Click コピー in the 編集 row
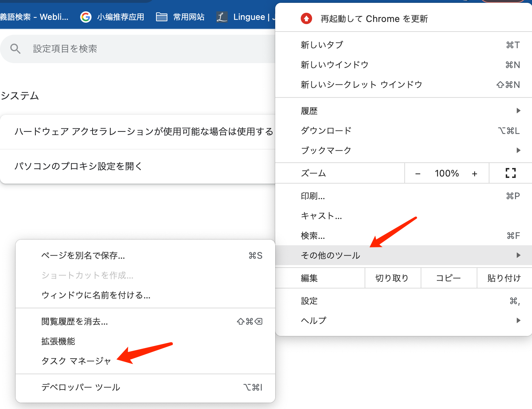This screenshot has width=532, height=409. pos(448,278)
